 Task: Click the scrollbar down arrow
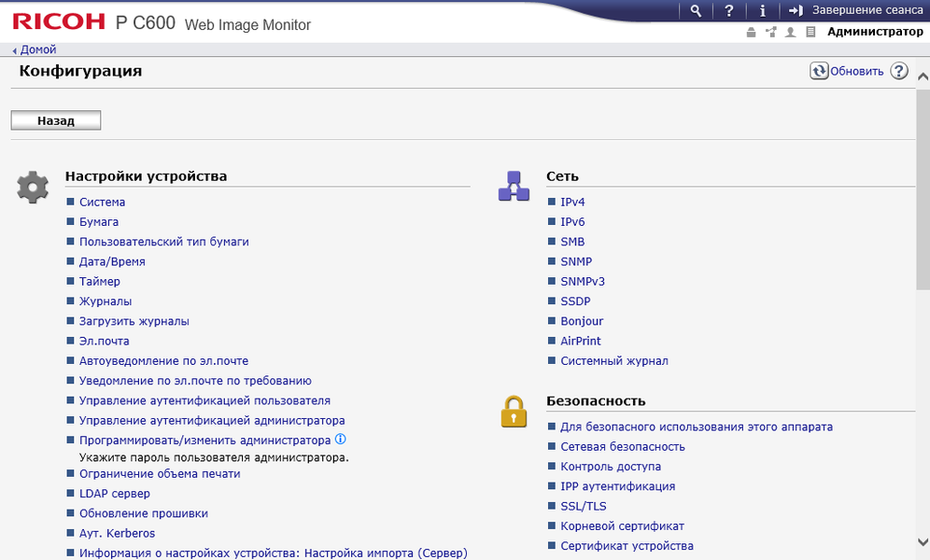tap(923, 542)
